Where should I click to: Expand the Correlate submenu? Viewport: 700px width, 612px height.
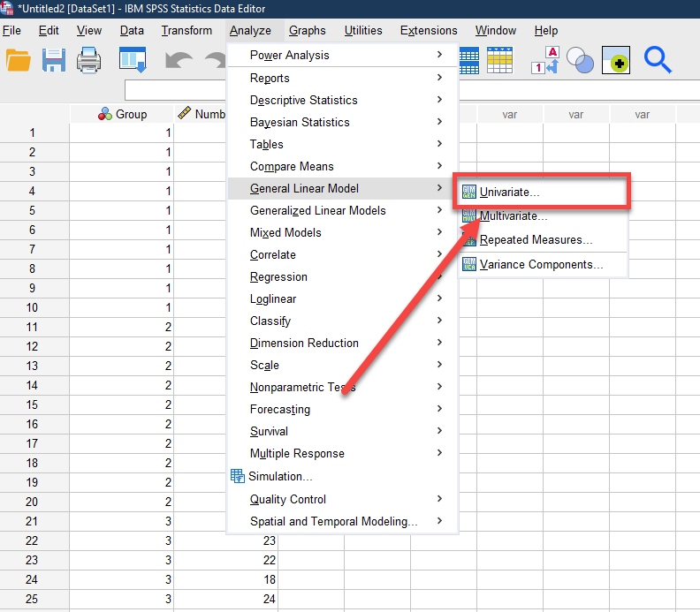click(x=343, y=254)
